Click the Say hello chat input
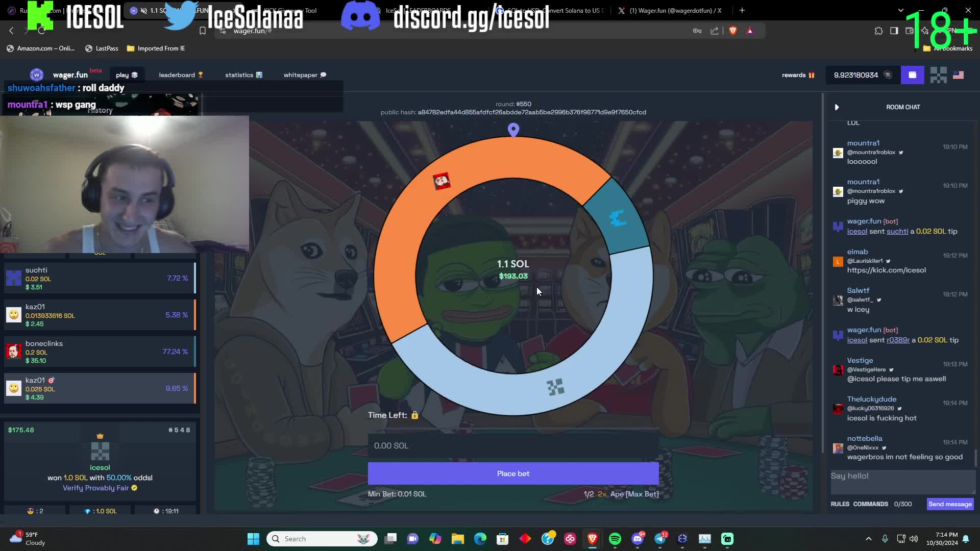The width and height of the screenshot is (980, 551). tap(902, 482)
